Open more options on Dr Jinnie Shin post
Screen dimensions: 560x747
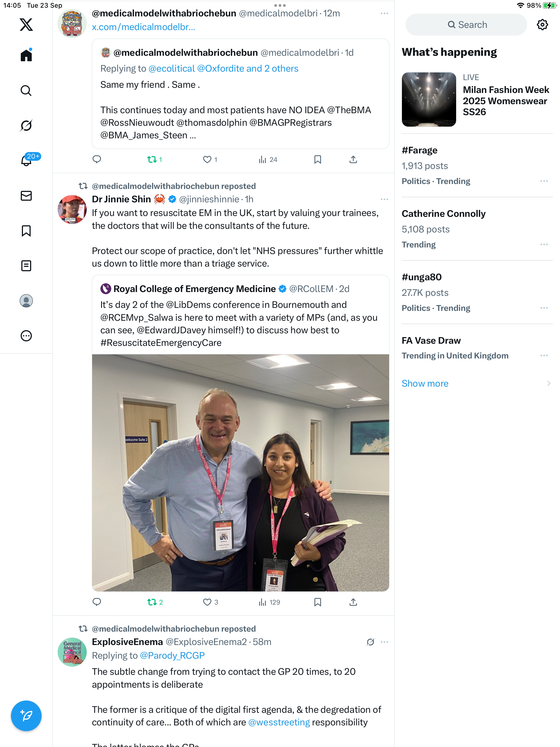tap(384, 199)
